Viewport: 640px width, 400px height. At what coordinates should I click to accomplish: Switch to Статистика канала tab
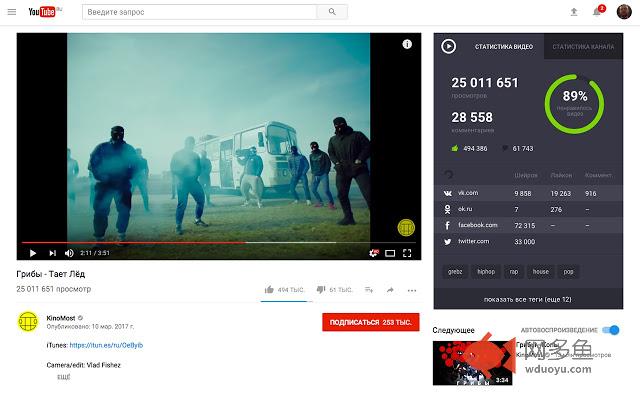583,47
